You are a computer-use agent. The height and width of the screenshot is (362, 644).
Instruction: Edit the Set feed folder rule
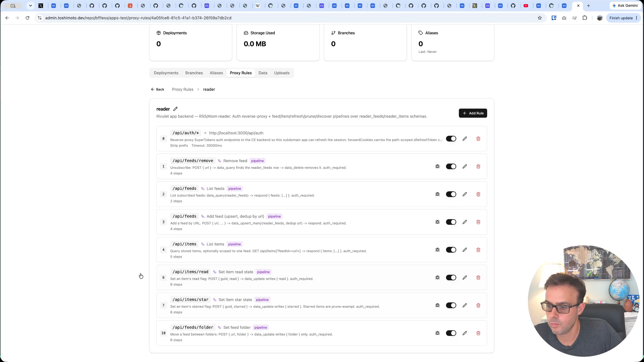coord(465,333)
